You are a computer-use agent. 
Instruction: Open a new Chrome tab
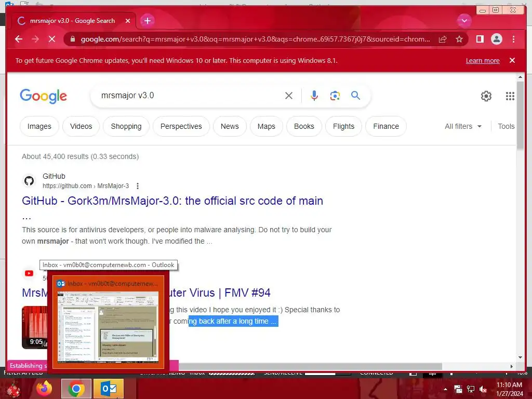[147, 21]
